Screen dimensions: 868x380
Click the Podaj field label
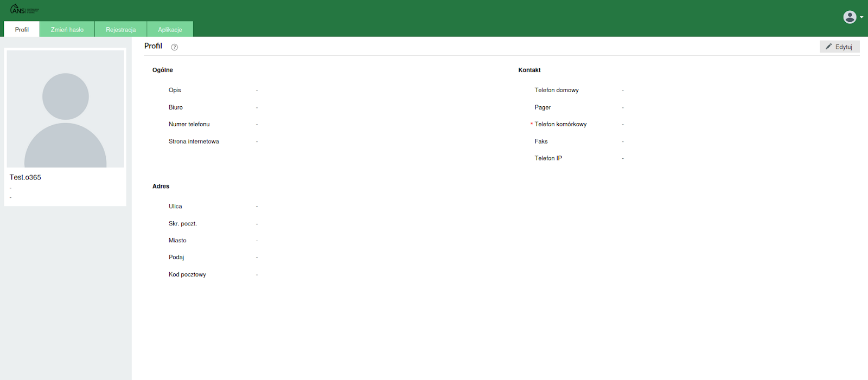coord(176,257)
